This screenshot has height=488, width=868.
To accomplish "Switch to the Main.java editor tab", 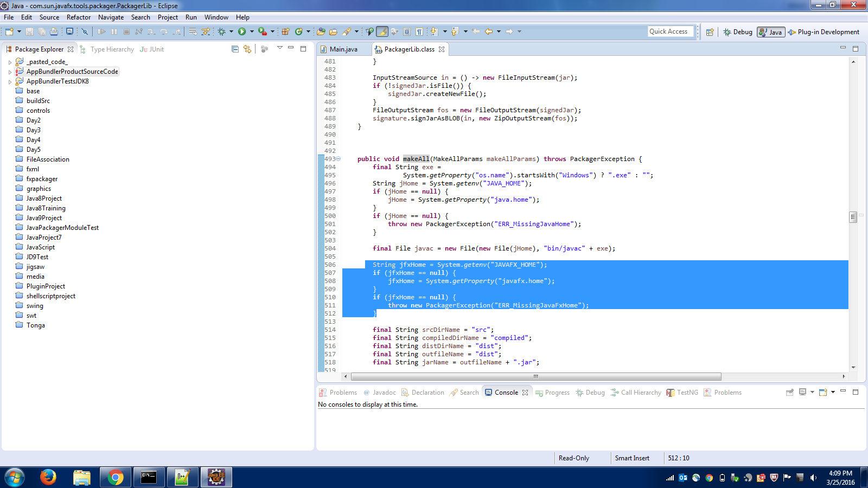I will click(343, 49).
